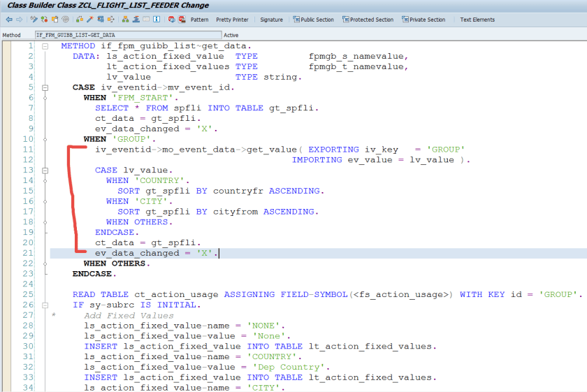Click the Method name input field

click(127, 34)
